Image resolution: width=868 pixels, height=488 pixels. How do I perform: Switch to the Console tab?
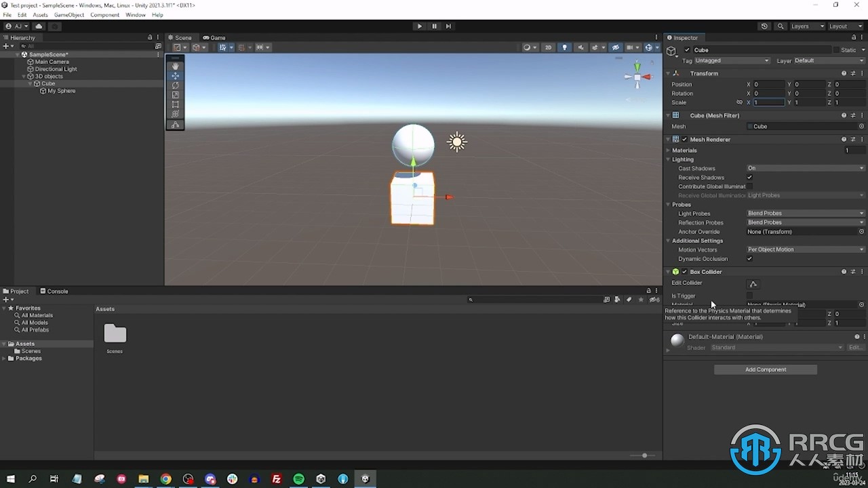click(x=54, y=291)
